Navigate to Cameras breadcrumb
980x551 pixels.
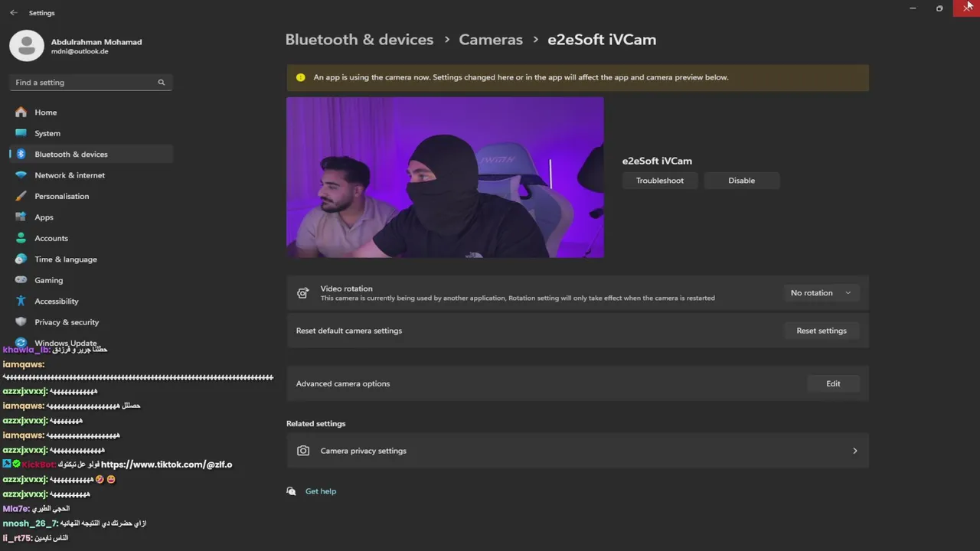pos(491,40)
